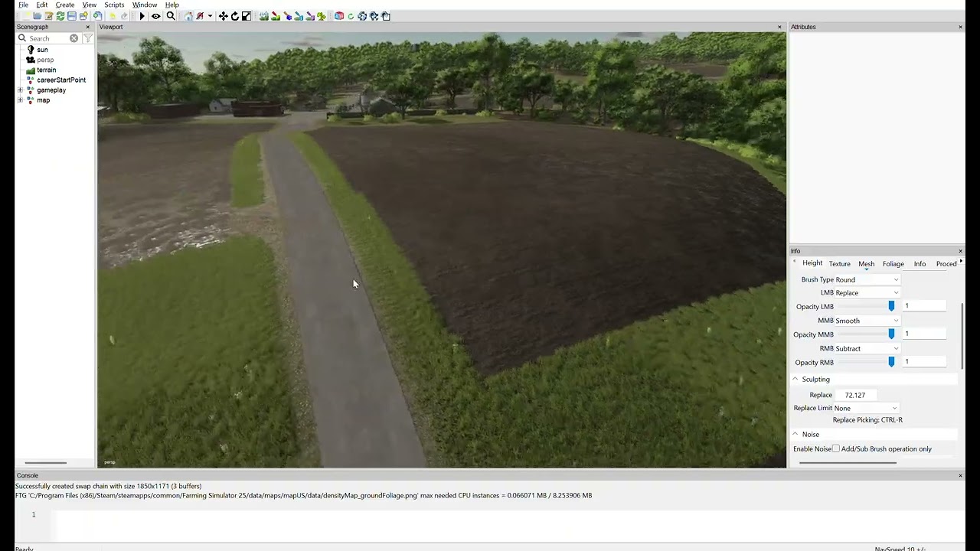
Task: Open the Brush Type dropdown
Action: coord(867,280)
